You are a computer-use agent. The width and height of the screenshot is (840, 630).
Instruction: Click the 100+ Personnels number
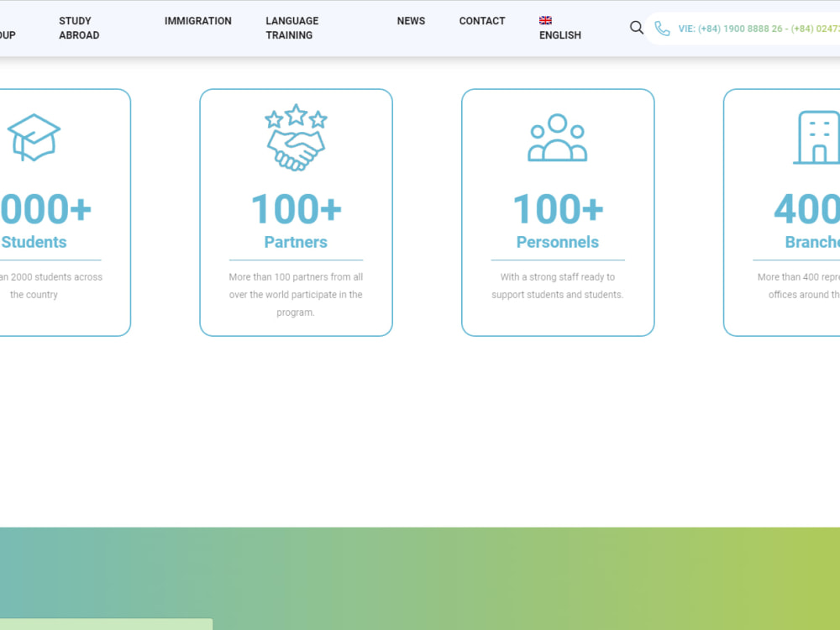coord(558,209)
